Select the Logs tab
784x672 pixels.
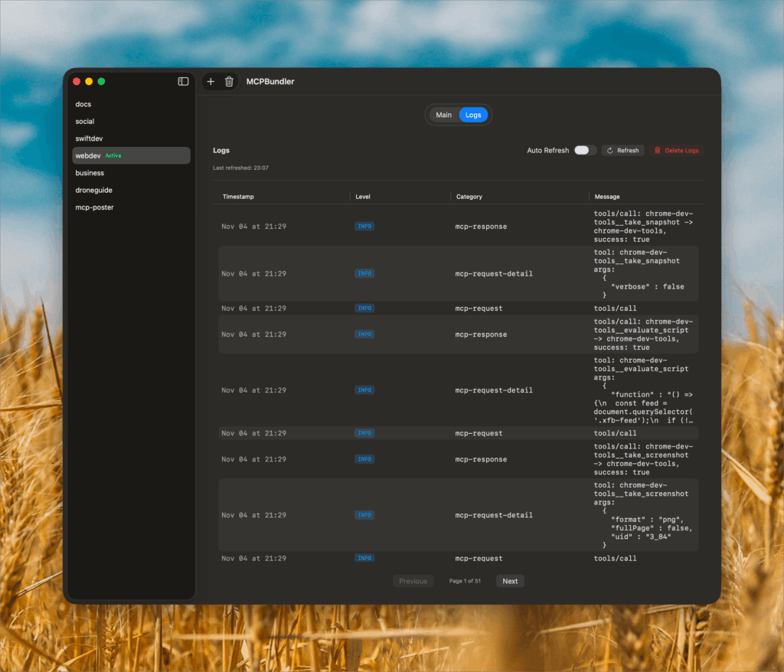point(473,115)
